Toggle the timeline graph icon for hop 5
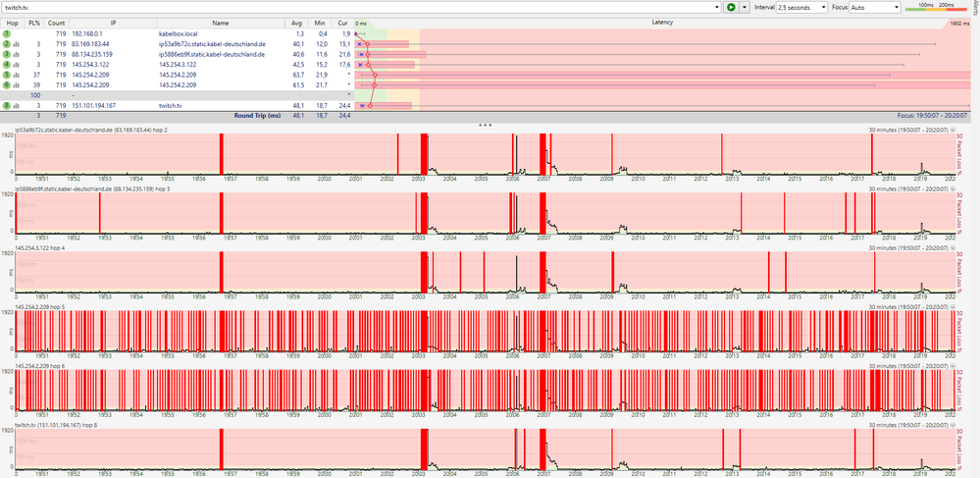The width and height of the screenshot is (980, 478). (x=16, y=75)
